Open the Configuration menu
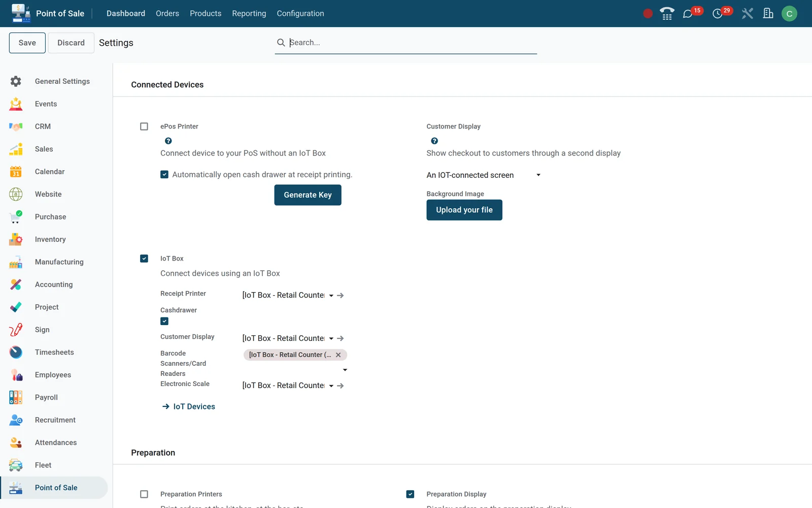Viewport: 812px width, 508px height. pos(300,14)
